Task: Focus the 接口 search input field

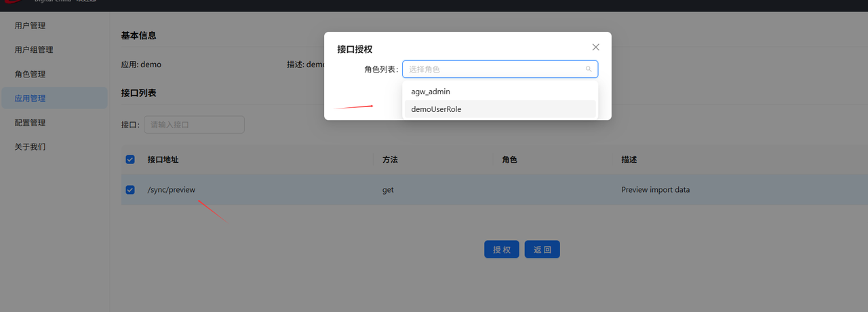Action: coord(194,125)
